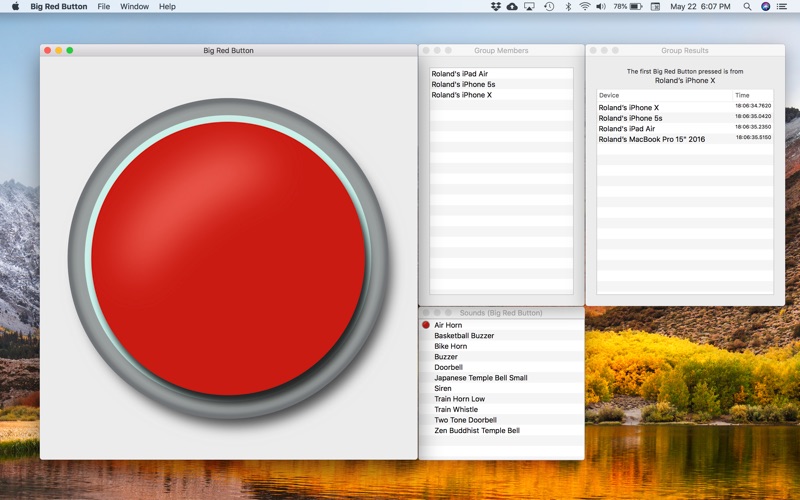Image resolution: width=800 pixels, height=500 pixels.
Task: Open the Help menu
Action: click(167, 7)
